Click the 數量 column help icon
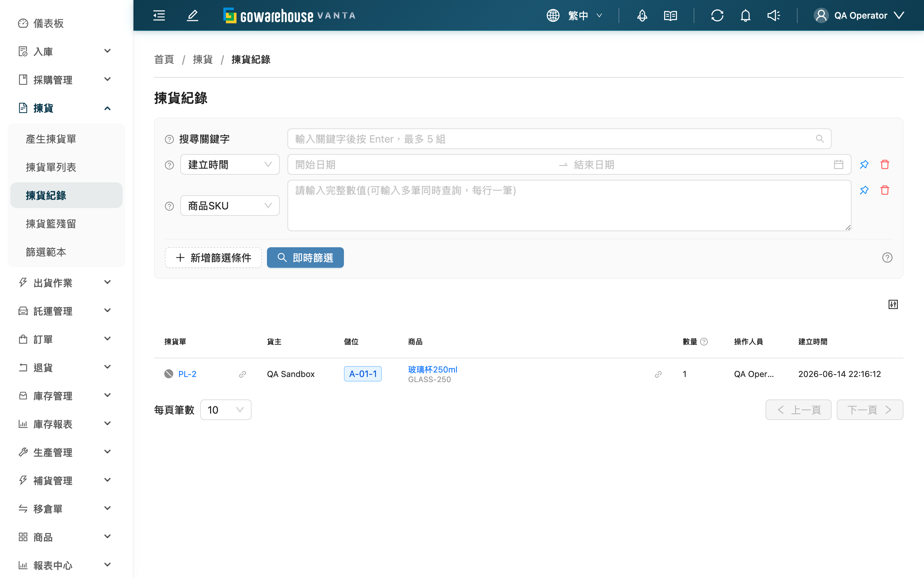This screenshot has width=924, height=578. point(704,342)
